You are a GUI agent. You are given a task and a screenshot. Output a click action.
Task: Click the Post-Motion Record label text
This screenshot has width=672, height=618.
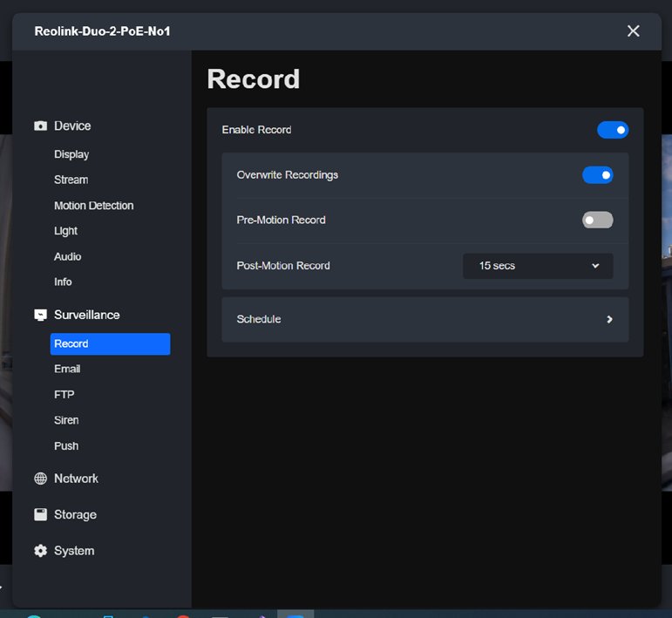283,266
